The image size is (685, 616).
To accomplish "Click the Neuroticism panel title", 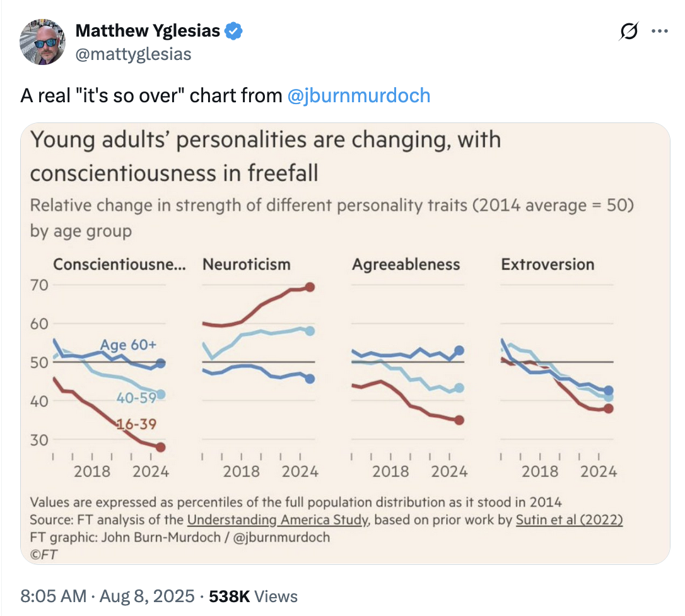I will 247,264.
